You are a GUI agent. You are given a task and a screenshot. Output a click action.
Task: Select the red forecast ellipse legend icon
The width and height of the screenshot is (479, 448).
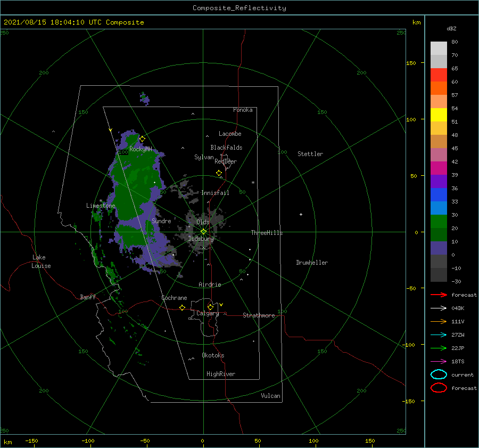pyautogui.click(x=439, y=388)
